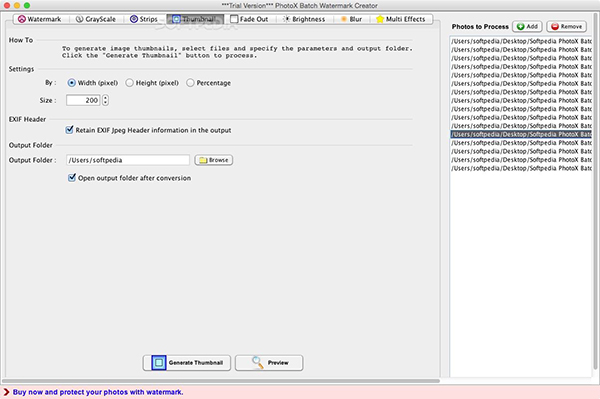Click the horizontal scrollbar below the main panel

pos(221,381)
